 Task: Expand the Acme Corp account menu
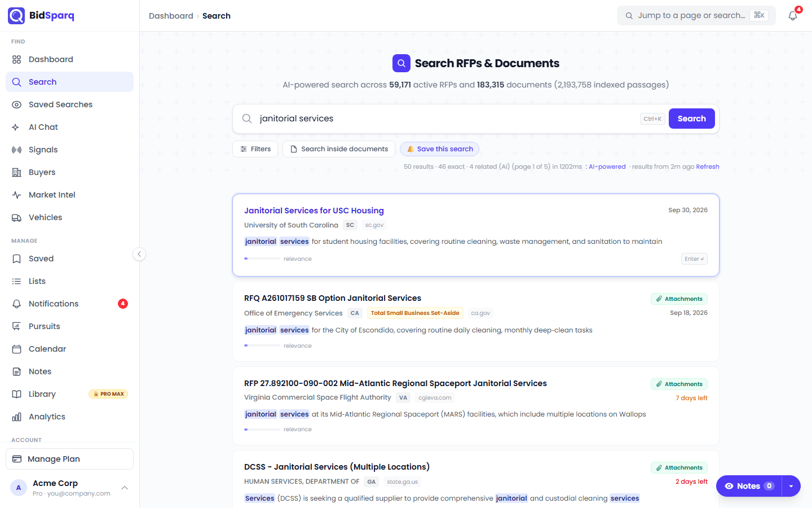(125, 488)
